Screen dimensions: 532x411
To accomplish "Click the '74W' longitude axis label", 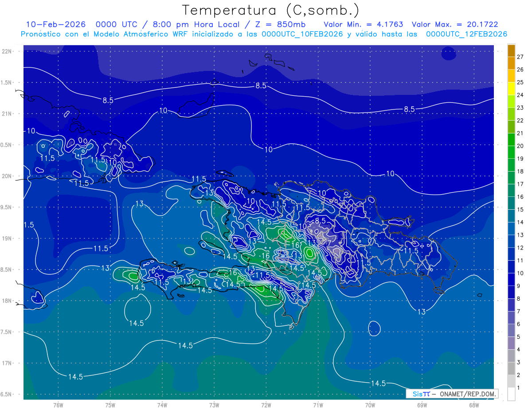I will (162, 405).
